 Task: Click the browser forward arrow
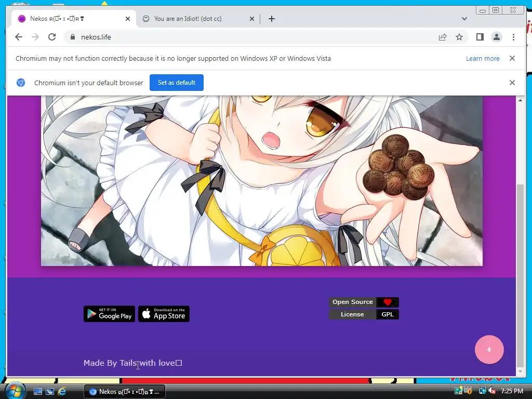coord(35,37)
